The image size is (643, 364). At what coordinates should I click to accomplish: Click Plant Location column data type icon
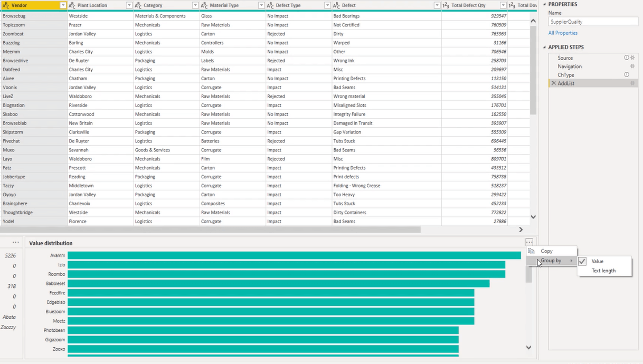72,5
